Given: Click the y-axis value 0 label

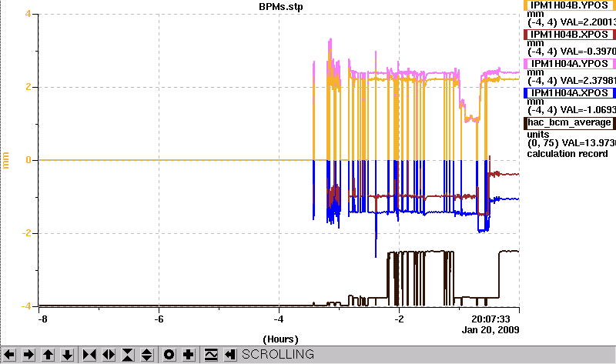Looking at the screenshot, I should (x=28, y=160).
